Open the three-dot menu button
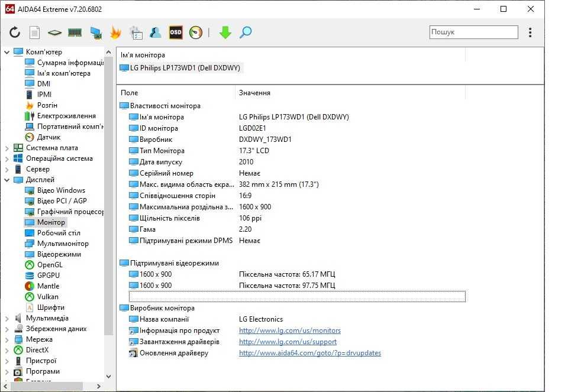The height and width of the screenshot is (392, 568). pyautogui.click(x=530, y=32)
